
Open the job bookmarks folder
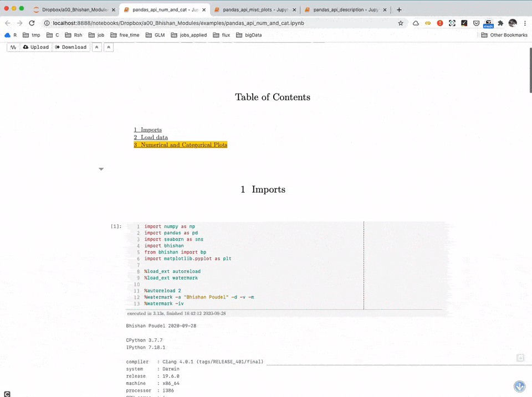pyautogui.click(x=96, y=35)
